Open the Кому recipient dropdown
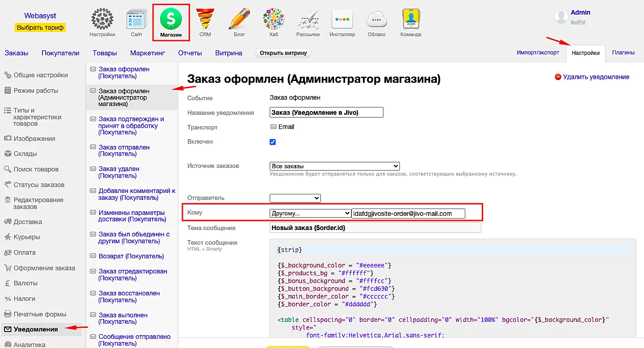The image size is (644, 348). click(310, 214)
